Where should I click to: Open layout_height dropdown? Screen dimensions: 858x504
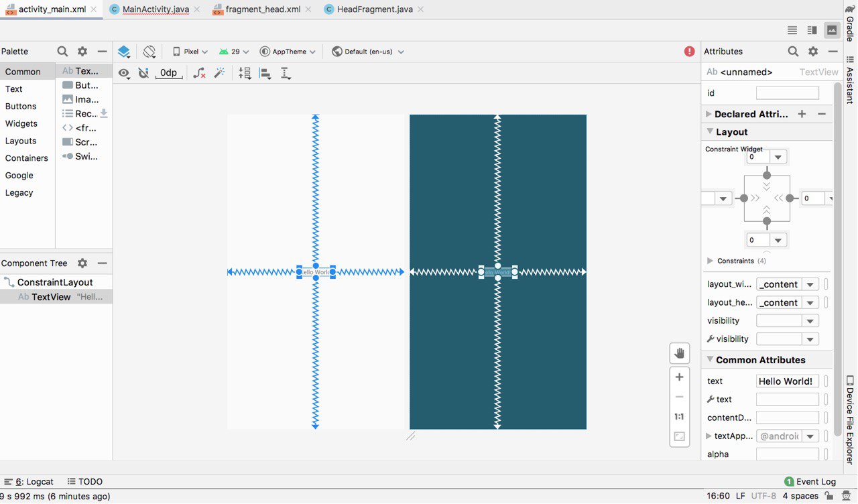[x=811, y=303]
